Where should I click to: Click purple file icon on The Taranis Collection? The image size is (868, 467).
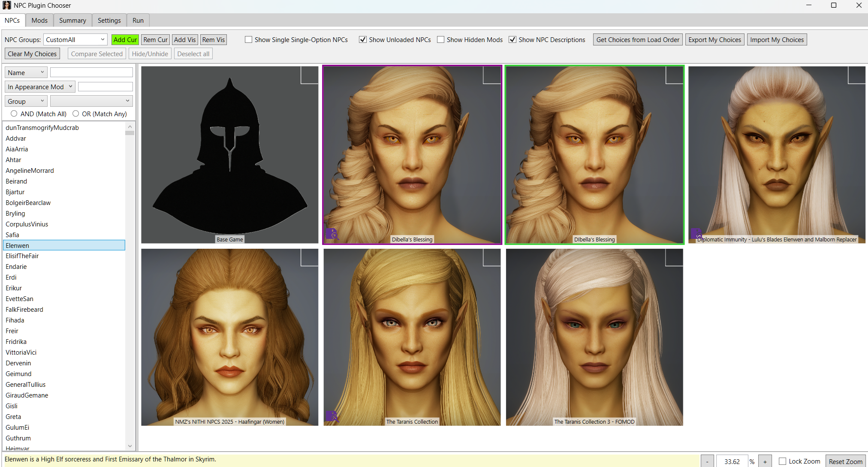point(332,416)
